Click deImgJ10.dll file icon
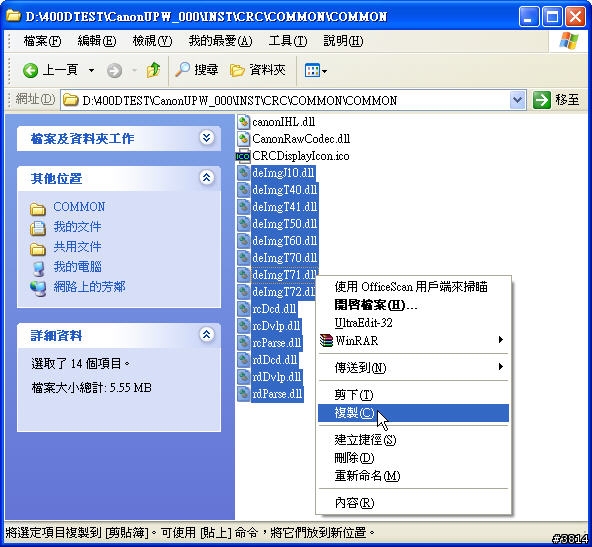592x547 pixels. pos(244,173)
